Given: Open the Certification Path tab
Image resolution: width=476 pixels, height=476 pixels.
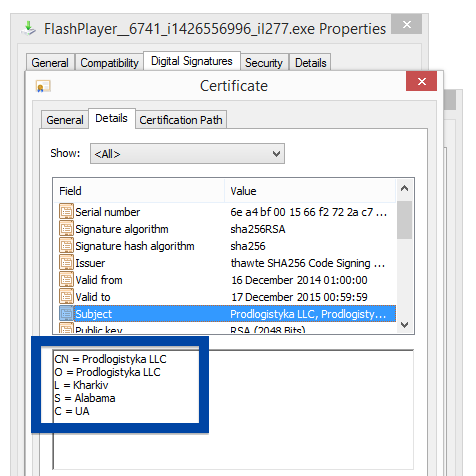Looking at the screenshot, I should click(x=181, y=120).
